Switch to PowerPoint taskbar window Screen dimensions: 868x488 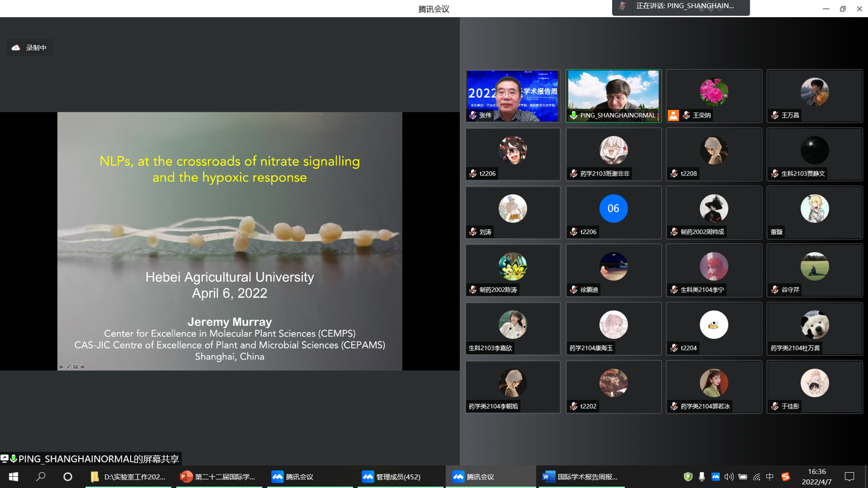[218, 477]
